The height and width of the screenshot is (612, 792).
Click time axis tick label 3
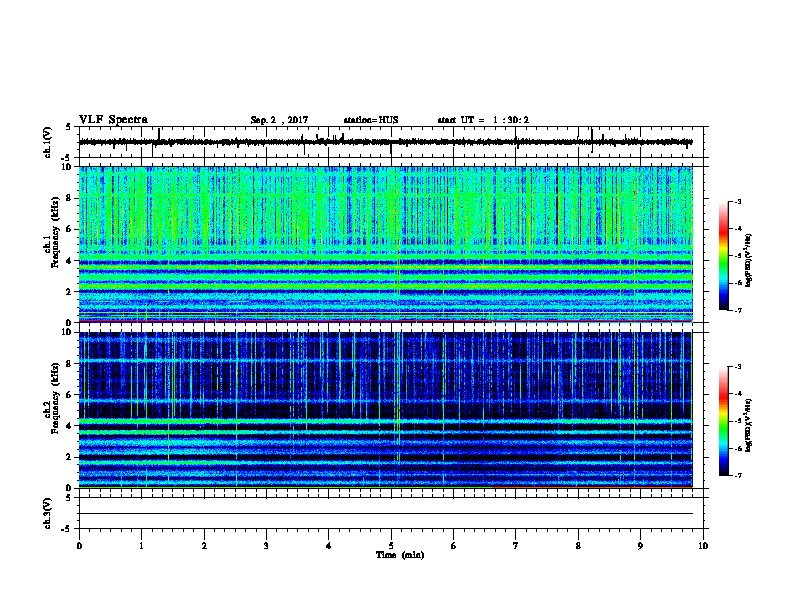pos(266,546)
